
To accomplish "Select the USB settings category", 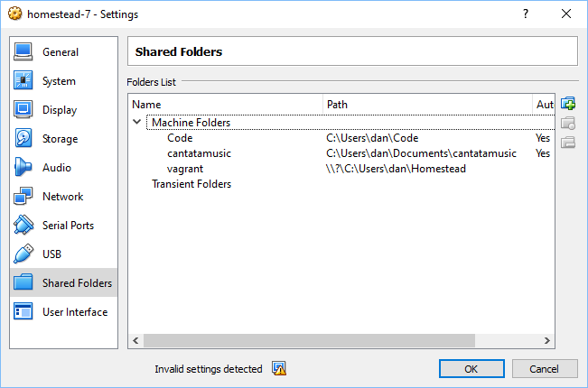I will pos(51,254).
